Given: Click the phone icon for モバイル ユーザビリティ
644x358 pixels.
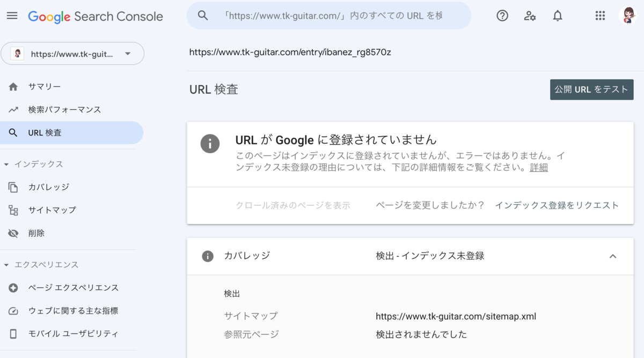Looking at the screenshot, I should (13, 333).
